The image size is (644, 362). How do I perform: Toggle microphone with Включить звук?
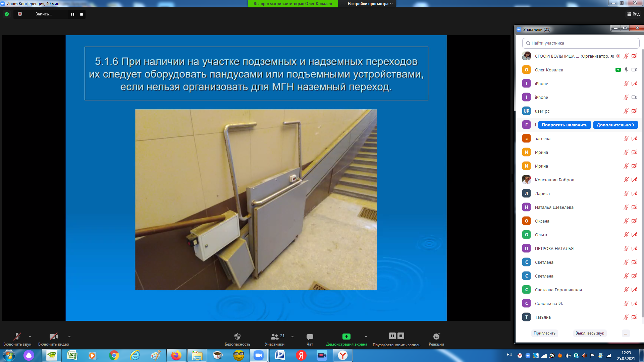point(17,337)
